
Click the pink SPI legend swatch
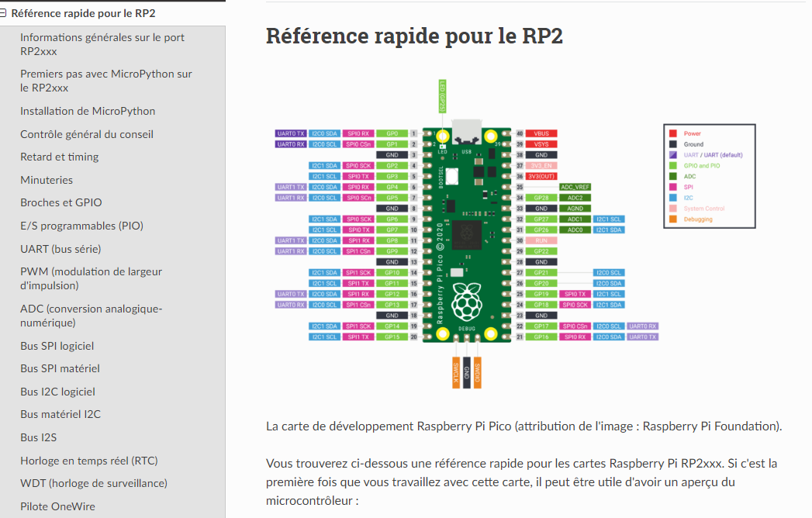(672, 187)
